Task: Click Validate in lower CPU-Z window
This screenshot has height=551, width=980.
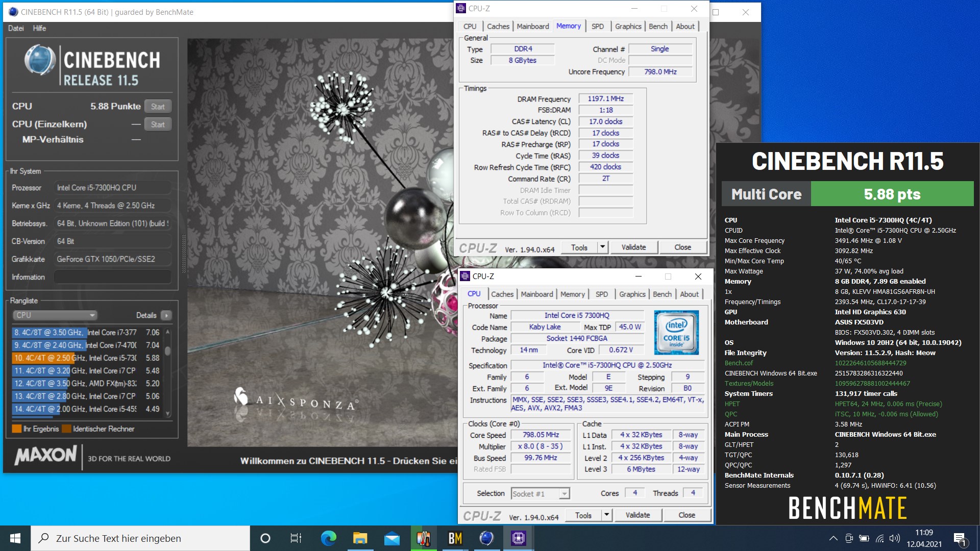Action: click(x=638, y=515)
